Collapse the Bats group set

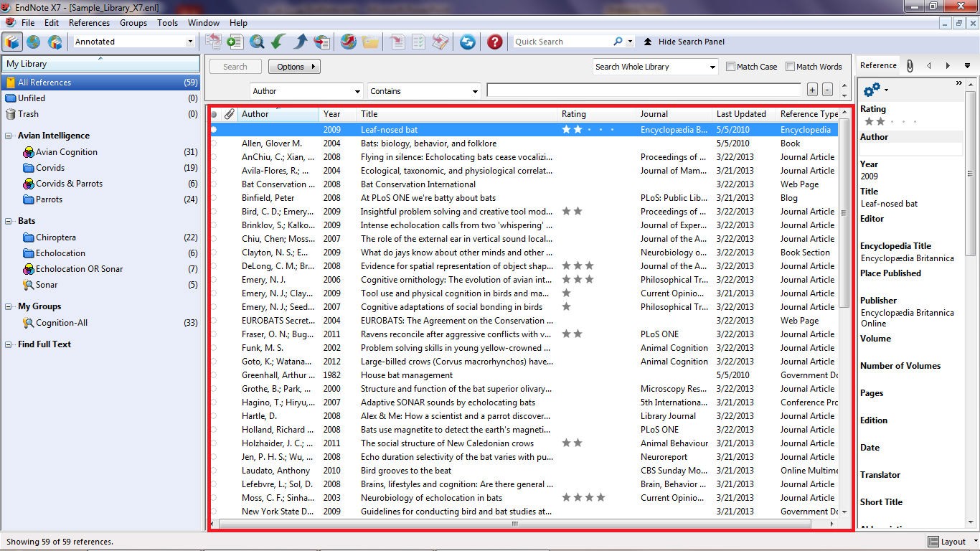point(9,221)
